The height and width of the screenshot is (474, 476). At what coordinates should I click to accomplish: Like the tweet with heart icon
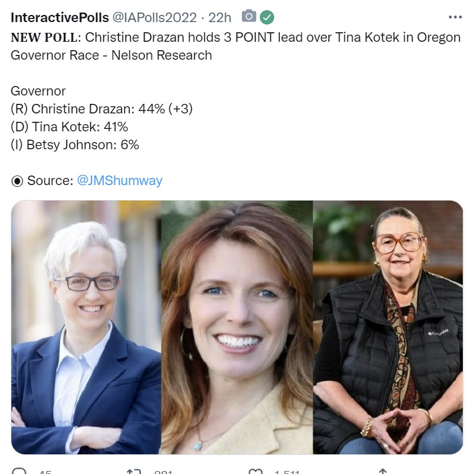click(255, 471)
